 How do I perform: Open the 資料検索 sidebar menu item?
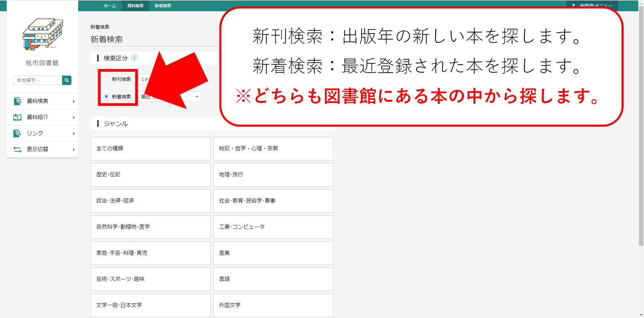pos(43,101)
